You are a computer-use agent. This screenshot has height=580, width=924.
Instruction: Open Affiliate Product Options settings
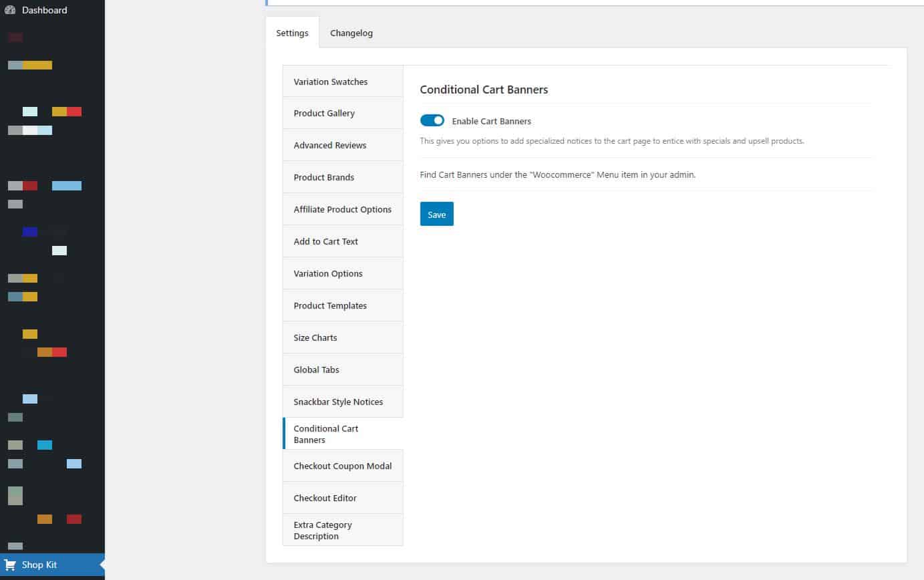pyautogui.click(x=342, y=209)
